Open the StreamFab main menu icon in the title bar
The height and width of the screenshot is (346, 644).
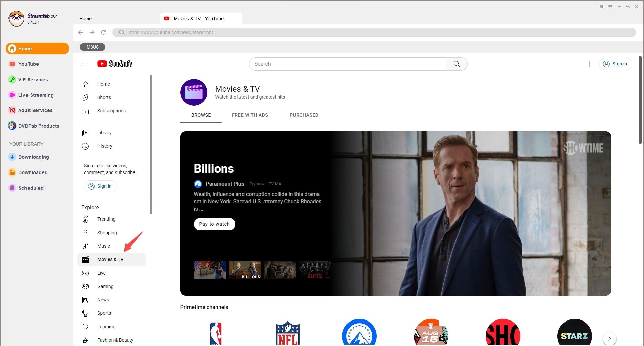pyautogui.click(x=610, y=7)
